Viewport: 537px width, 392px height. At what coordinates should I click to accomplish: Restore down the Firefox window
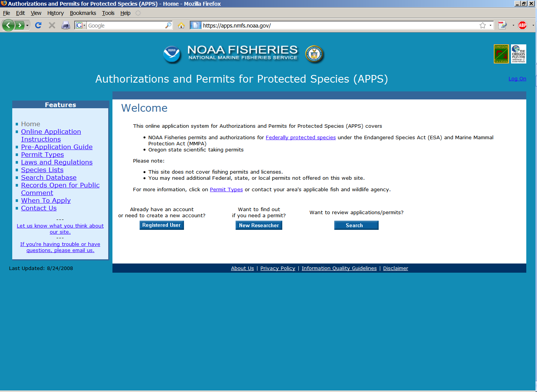point(524,3)
